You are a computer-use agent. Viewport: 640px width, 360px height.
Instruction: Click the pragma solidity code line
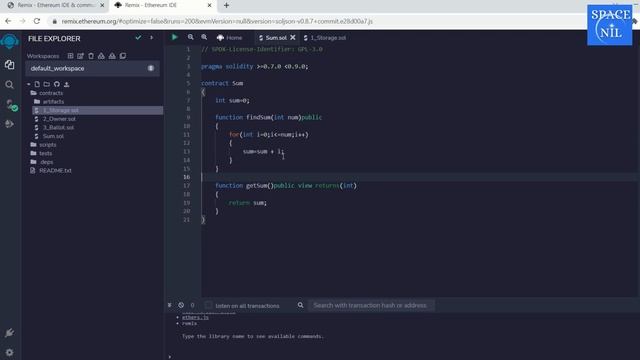(x=255, y=66)
